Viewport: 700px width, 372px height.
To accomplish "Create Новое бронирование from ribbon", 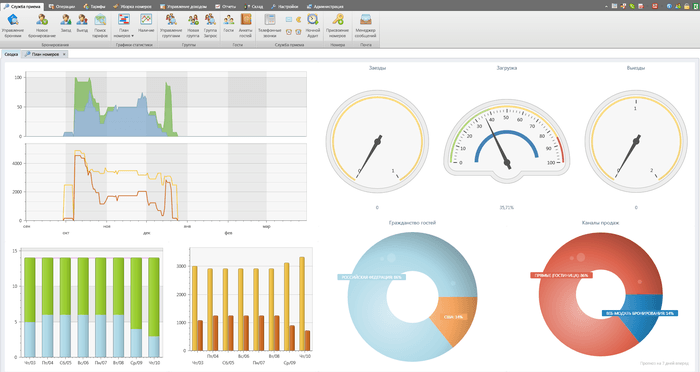I will 42,26.
